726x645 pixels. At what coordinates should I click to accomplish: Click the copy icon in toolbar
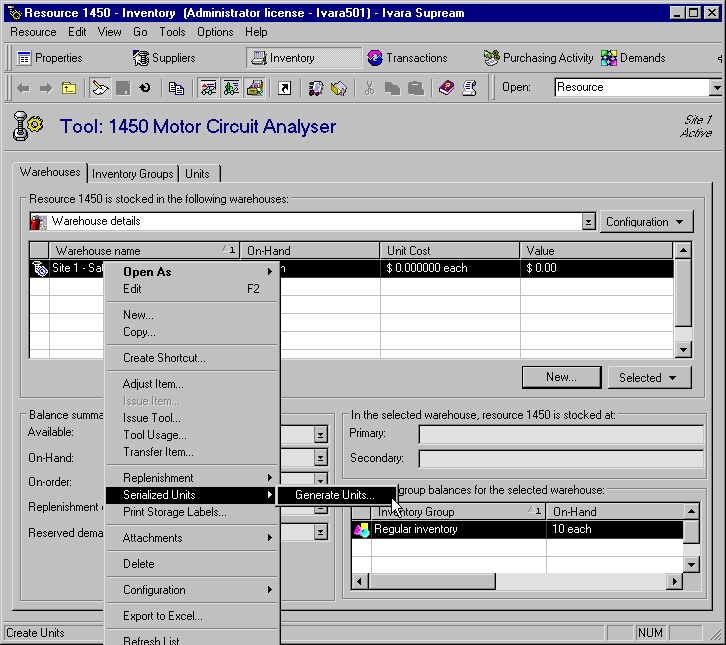[x=176, y=88]
